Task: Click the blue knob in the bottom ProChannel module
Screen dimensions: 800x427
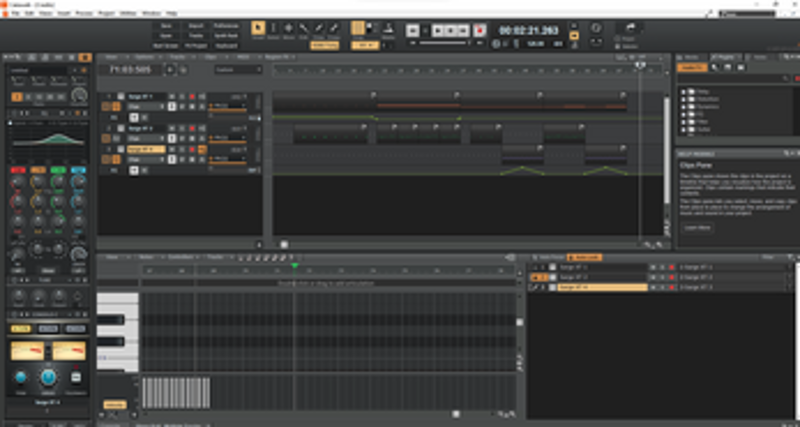Action: [x=48, y=378]
